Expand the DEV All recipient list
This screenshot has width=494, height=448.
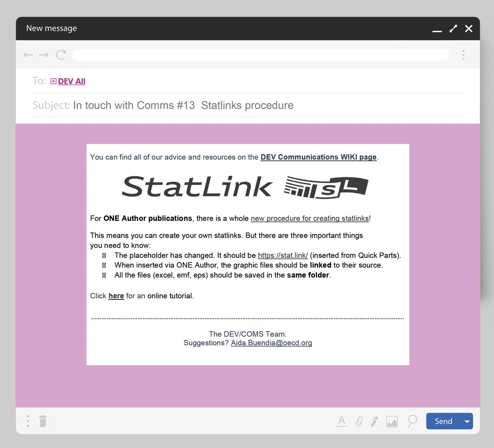click(53, 81)
